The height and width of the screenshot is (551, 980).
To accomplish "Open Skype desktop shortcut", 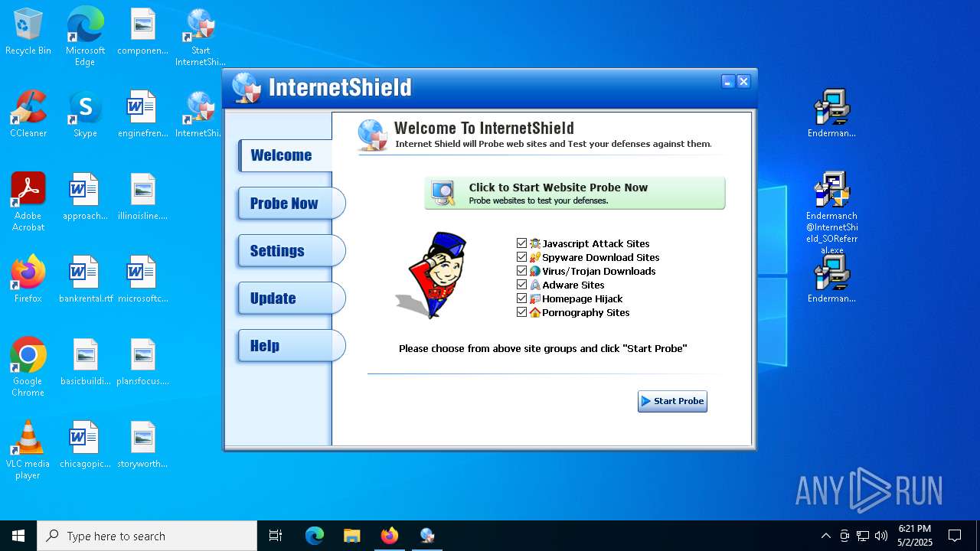I will click(x=85, y=114).
